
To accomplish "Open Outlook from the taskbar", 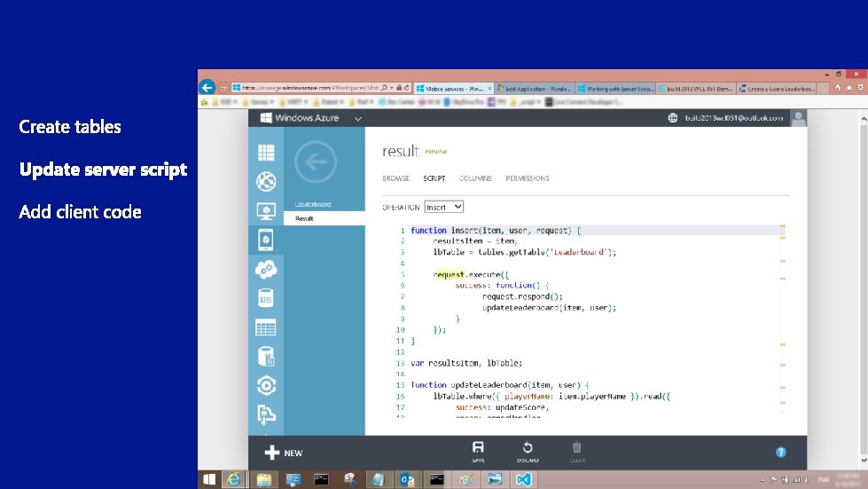I will 408,479.
